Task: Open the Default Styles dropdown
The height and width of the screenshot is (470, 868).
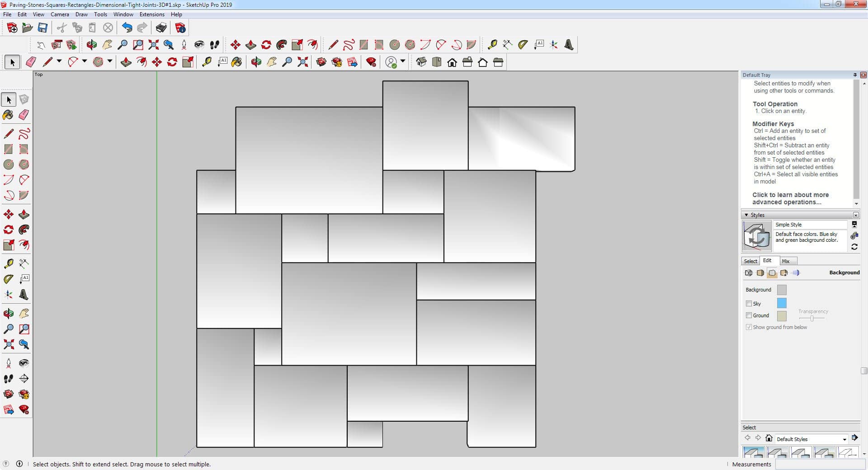Action: tap(844, 439)
